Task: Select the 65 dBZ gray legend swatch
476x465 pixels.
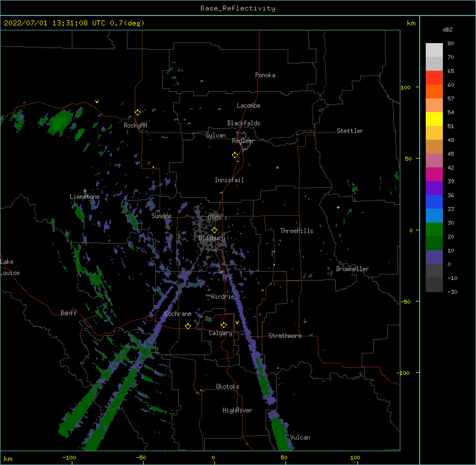Action: [x=434, y=64]
